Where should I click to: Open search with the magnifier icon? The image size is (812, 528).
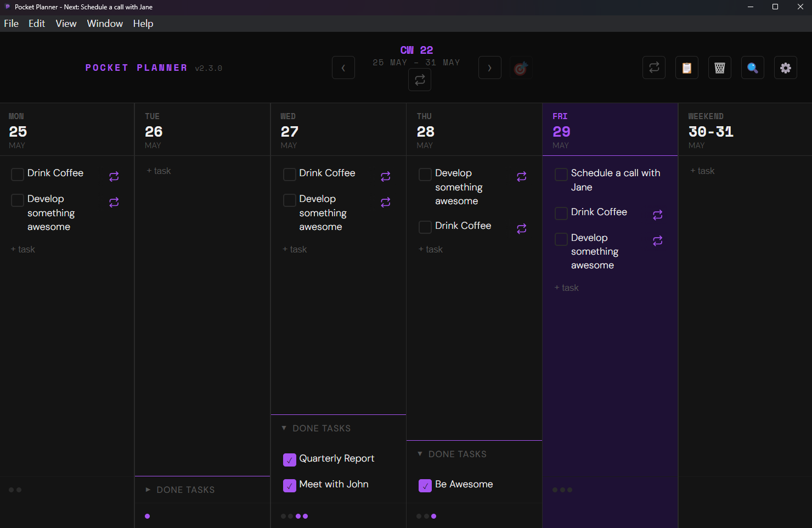coord(753,68)
